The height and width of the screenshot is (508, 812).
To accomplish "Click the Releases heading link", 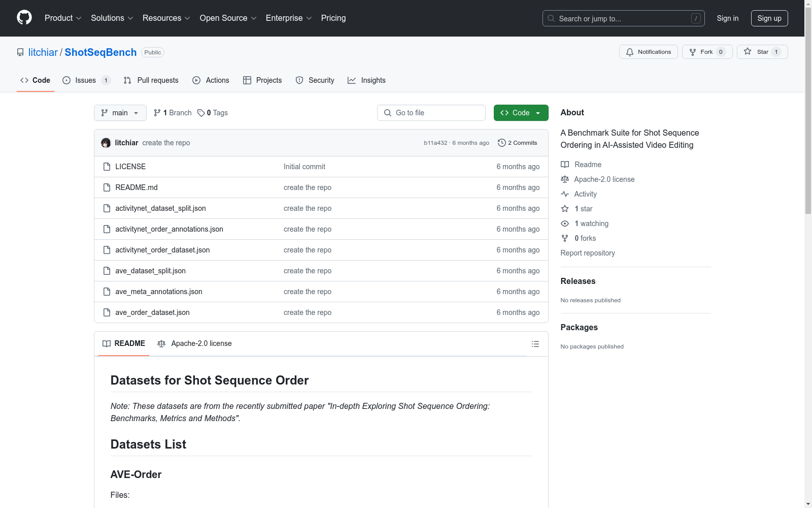I will 578,281.
